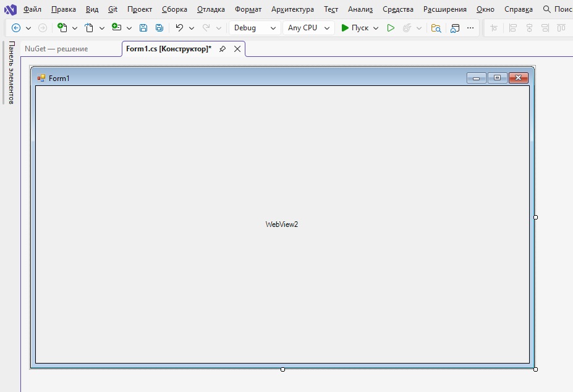Click the New Project icon in toolbar
Image resolution: width=573 pixels, height=392 pixels.
pos(62,28)
